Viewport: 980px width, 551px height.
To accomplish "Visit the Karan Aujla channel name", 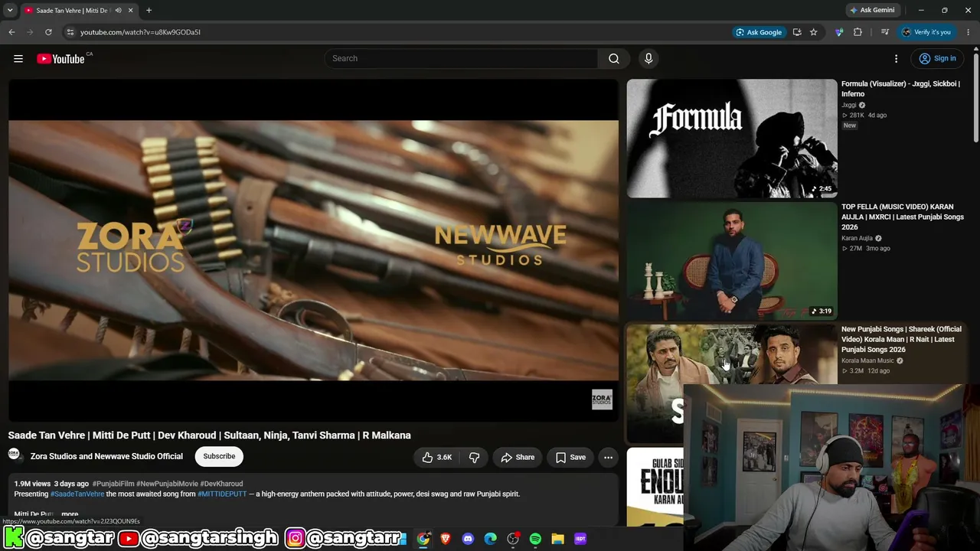I will coord(857,238).
